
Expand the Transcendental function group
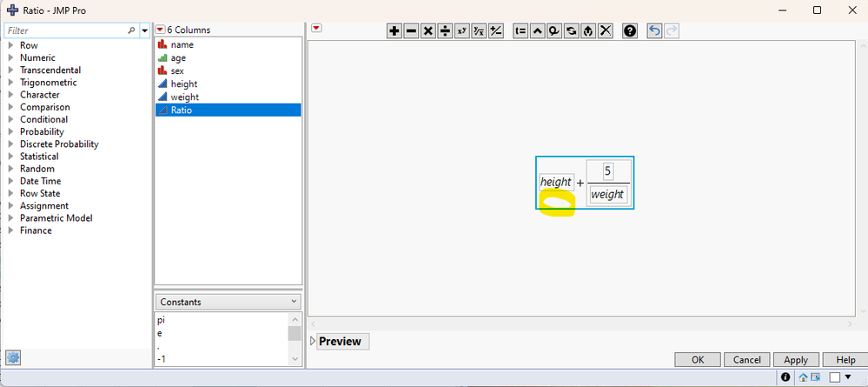tap(10, 70)
